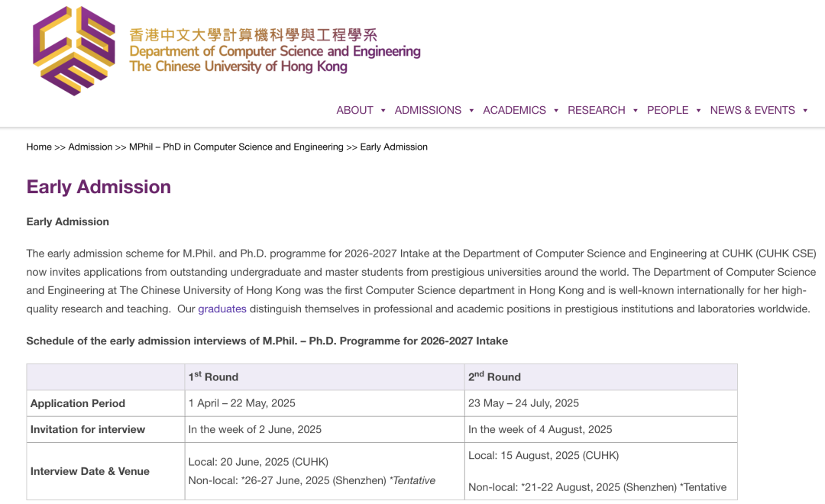Click 'In the week of 4 August, 2025'

click(540, 429)
